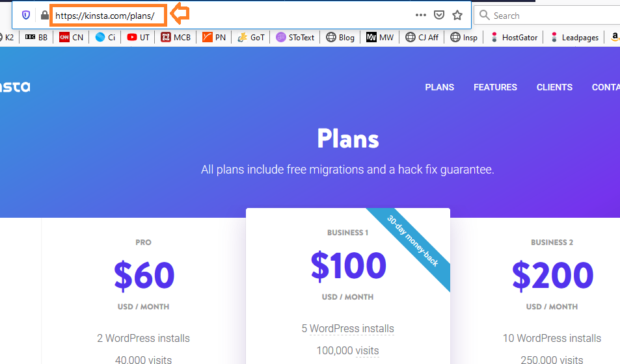Viewport: 620px width, 364px height.
Task: Open the K2 bookmark
Action: [7, 37]
